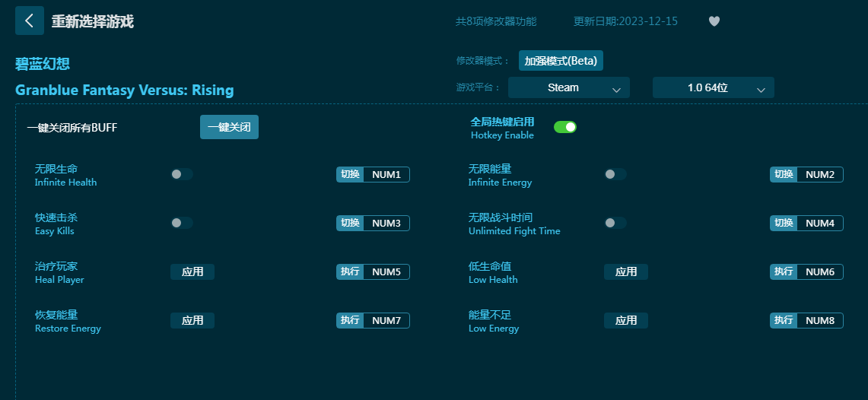Viewport: 868px width, 400px height.
Task: Click the 游戏平台 label
Action: 479,87
